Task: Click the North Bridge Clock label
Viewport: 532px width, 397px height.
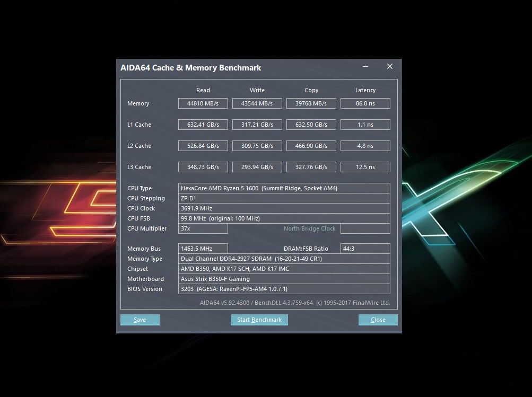Action: coord(309,228)
